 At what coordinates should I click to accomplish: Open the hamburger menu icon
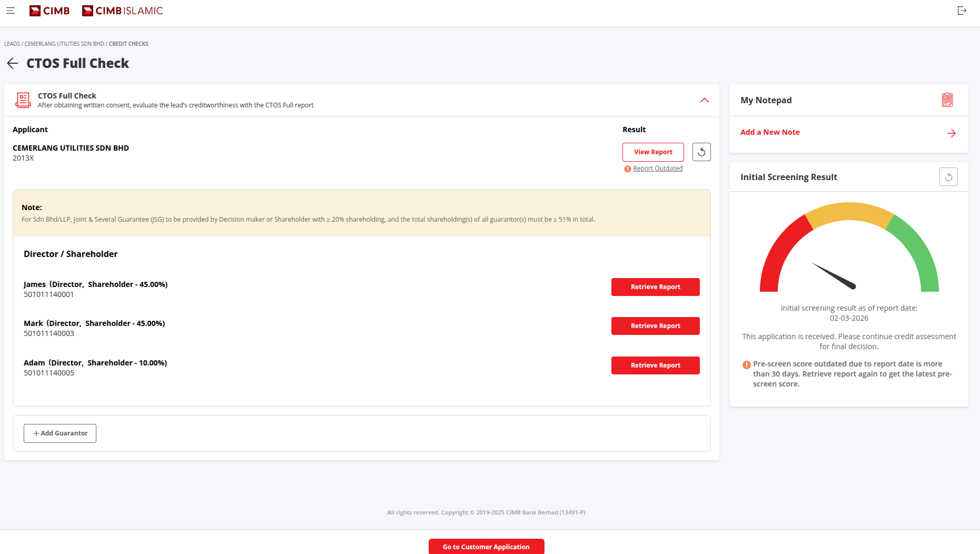[11, 11]
